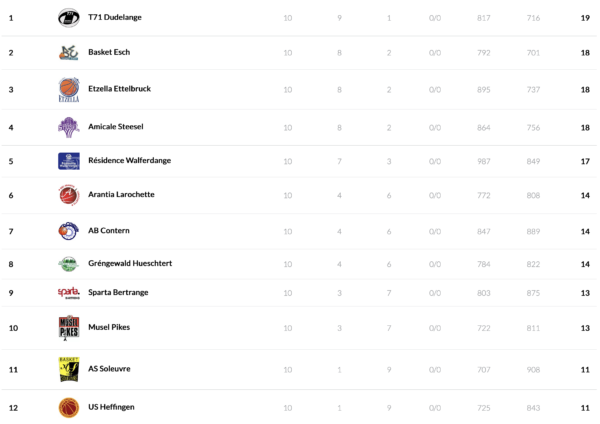Image resolution: width=600 pixels, height=424 pixels.
Task: Select the Amicale Steesel purple logo
Action: pos(68,127)
